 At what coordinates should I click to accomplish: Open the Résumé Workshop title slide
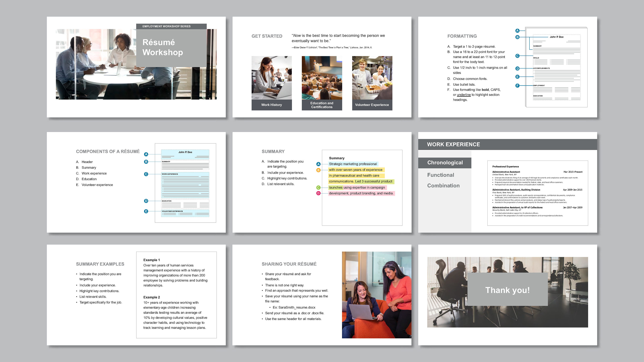pos(136,67)
